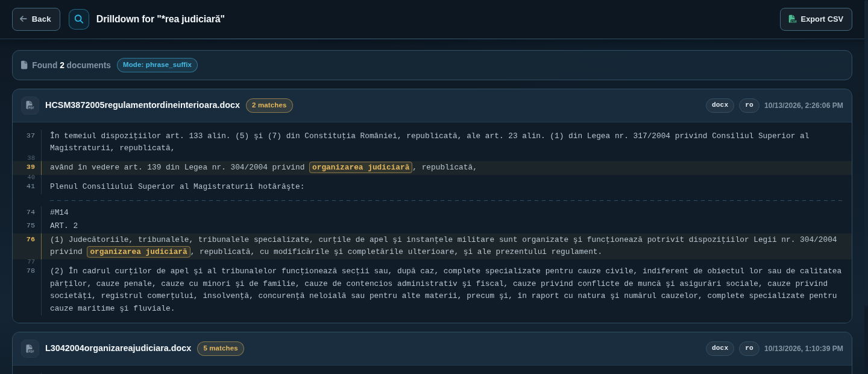This screenshot has width=868, height=374.
Task: Click docx tag on L3042004 document
Action: tap(720, 349)
